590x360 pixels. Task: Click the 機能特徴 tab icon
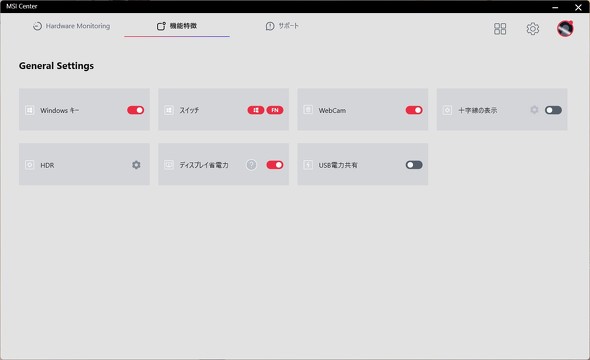(161, 26)
